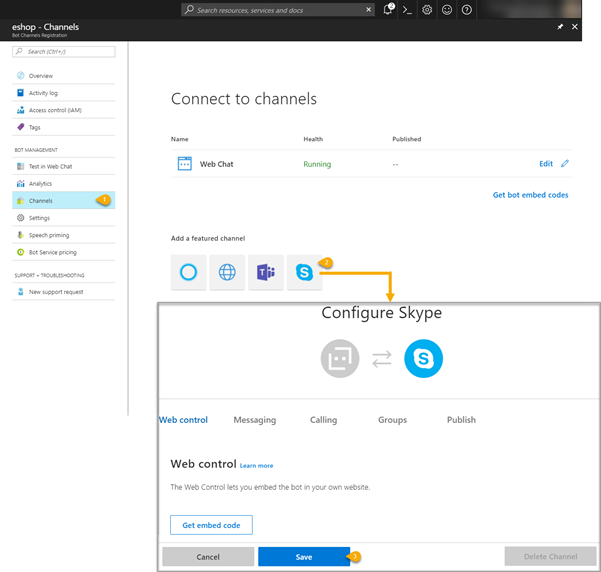Open Tags in the sidebar
The width and height of the screenshot is (601, 572).
point(64,127)
